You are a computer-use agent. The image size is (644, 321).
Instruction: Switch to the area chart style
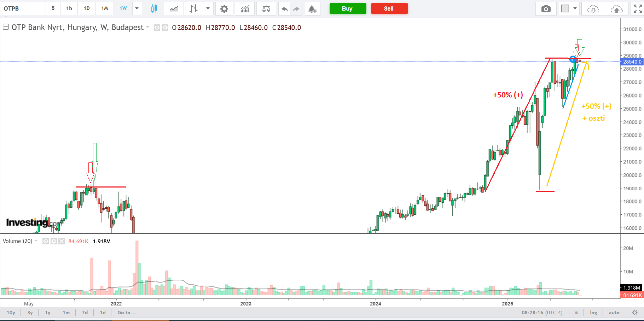(174, 8)
